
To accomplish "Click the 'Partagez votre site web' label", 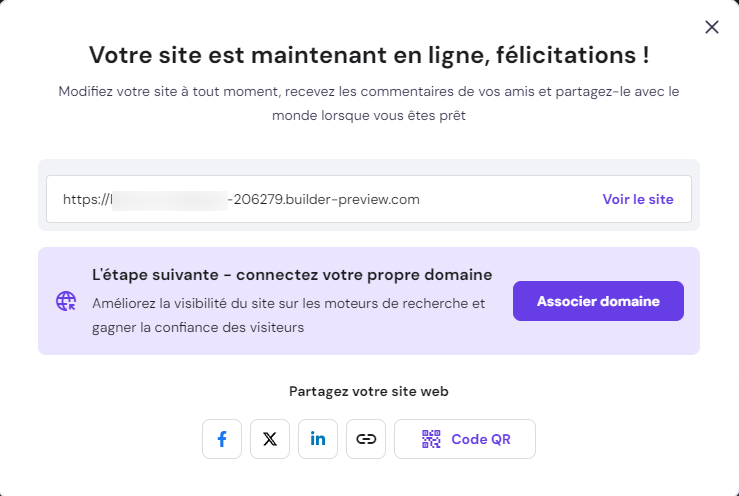I will tap(369, 391).
